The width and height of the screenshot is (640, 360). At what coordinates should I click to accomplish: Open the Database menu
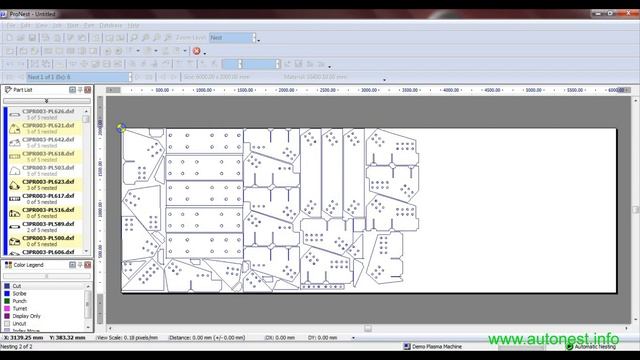111,25
